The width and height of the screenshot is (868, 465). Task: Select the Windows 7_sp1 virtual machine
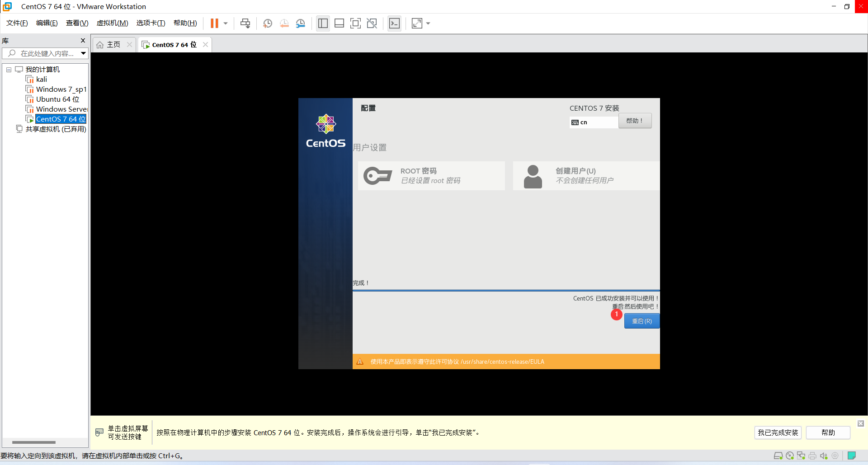pyautogui.click(x=61, y=89)
